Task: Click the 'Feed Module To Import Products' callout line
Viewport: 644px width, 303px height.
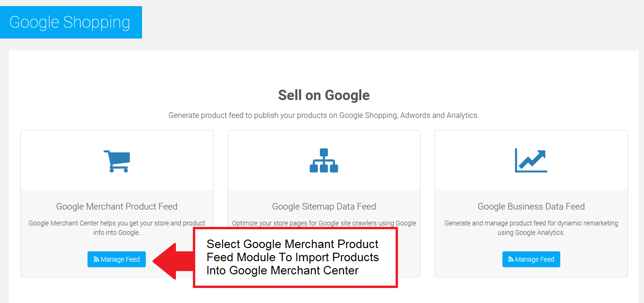Action: 293,257
